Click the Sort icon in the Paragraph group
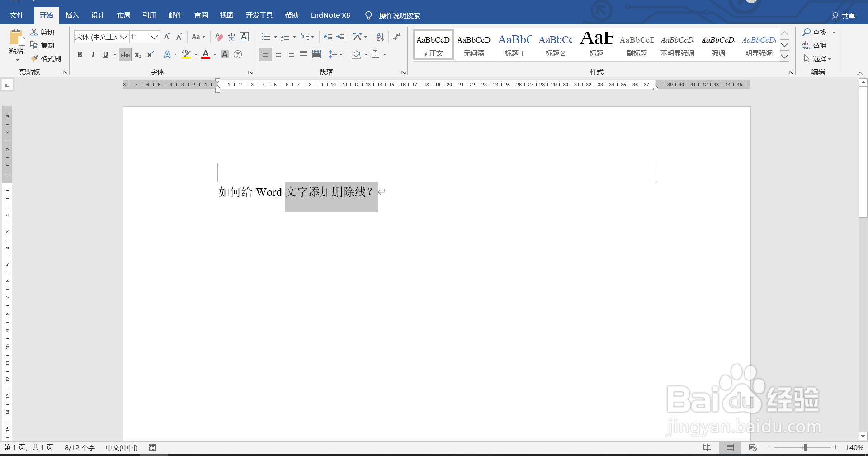This screenshot has height=456, width=868. click(379, 37)
